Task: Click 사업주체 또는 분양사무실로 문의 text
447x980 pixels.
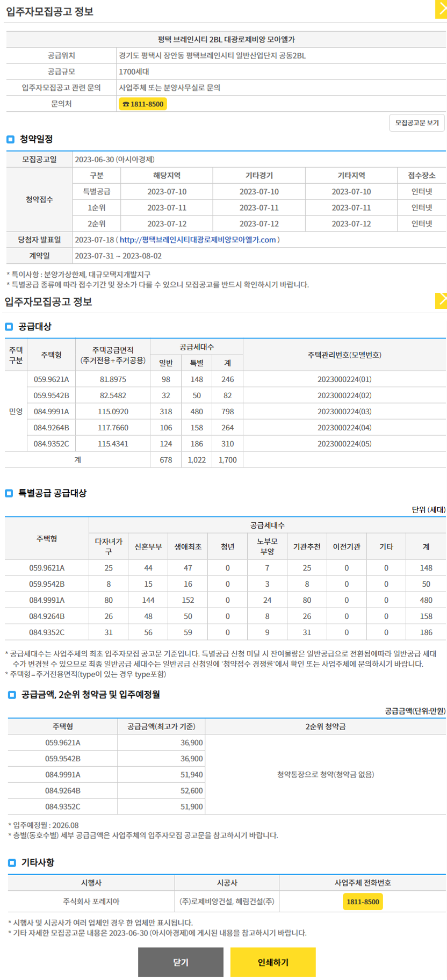Action: click(170, 88)
